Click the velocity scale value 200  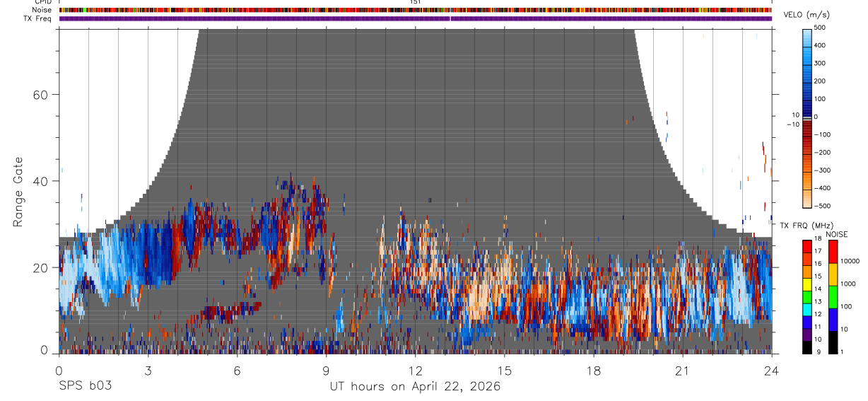point(820,81)
